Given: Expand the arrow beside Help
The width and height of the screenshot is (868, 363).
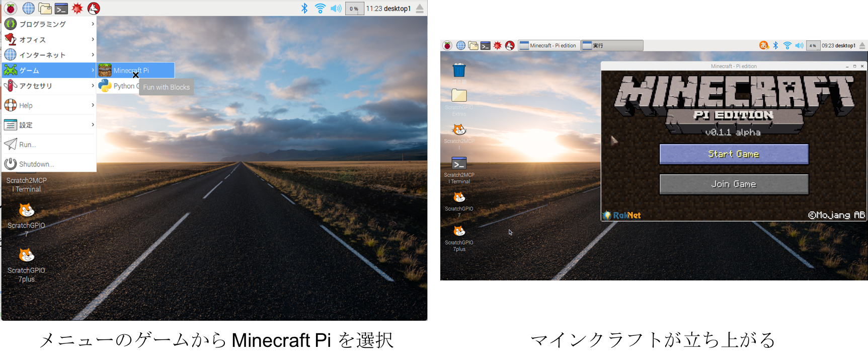Looking at the screenshot, I should click(x=93, y=105).
